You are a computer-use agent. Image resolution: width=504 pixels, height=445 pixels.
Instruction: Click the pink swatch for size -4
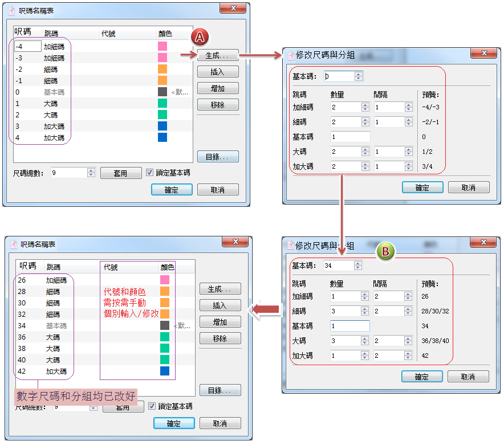pyautogui.click(x=162, y=47)
